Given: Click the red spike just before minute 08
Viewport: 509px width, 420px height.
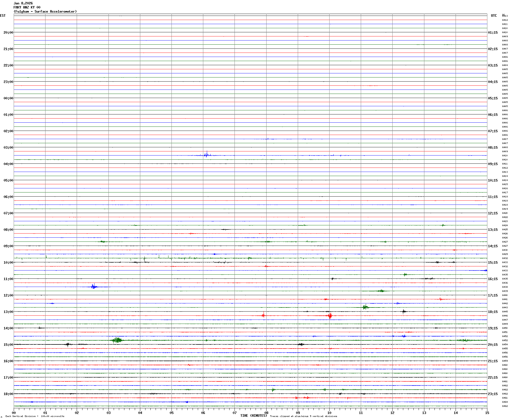Looking at the screenshot, I should coord(263,315).
